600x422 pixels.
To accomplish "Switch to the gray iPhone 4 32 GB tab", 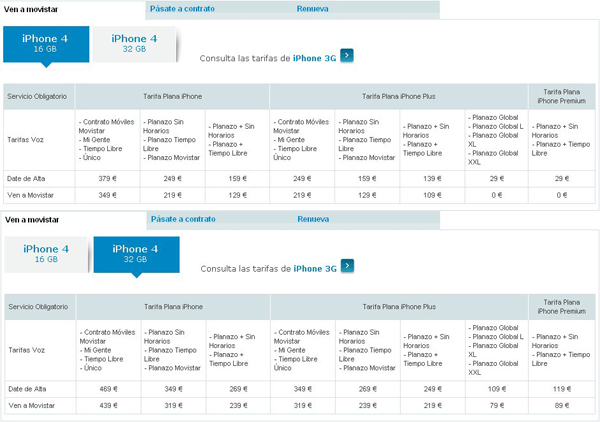I will tap(134, 44).
